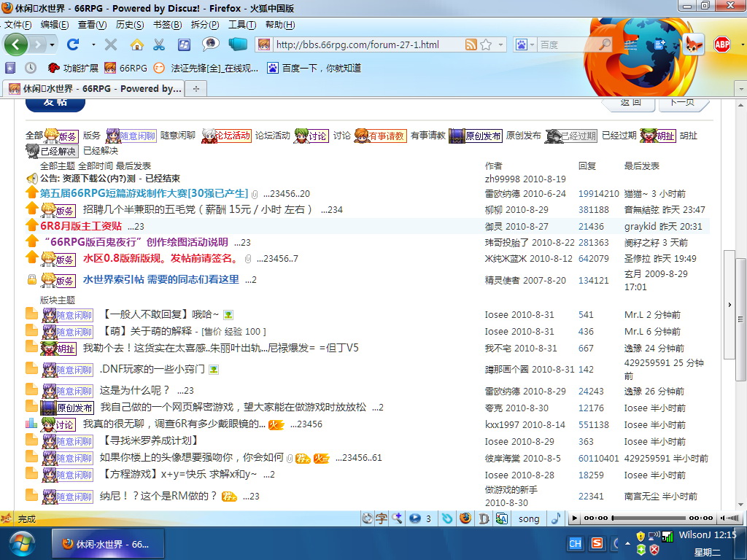Viewport: 747px width, 560px height.
Task: Open the dropdown arrow next to the ABP icon
Action: [742, 44]
